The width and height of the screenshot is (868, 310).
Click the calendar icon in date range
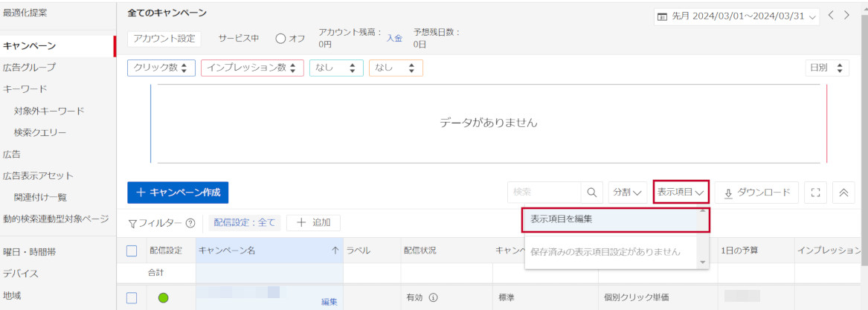coord(662,16)
